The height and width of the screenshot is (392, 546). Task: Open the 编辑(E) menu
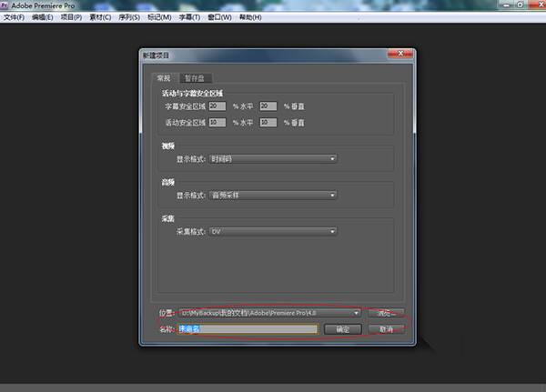point(43,17)
